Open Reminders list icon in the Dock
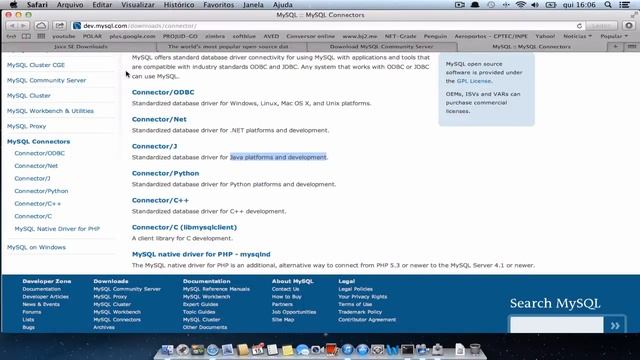 pyautogui.click(x=272, y=350)
